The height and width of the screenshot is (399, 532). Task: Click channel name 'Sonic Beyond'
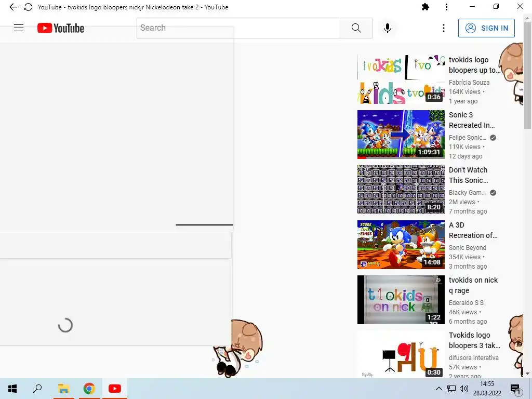pos(468,248)
